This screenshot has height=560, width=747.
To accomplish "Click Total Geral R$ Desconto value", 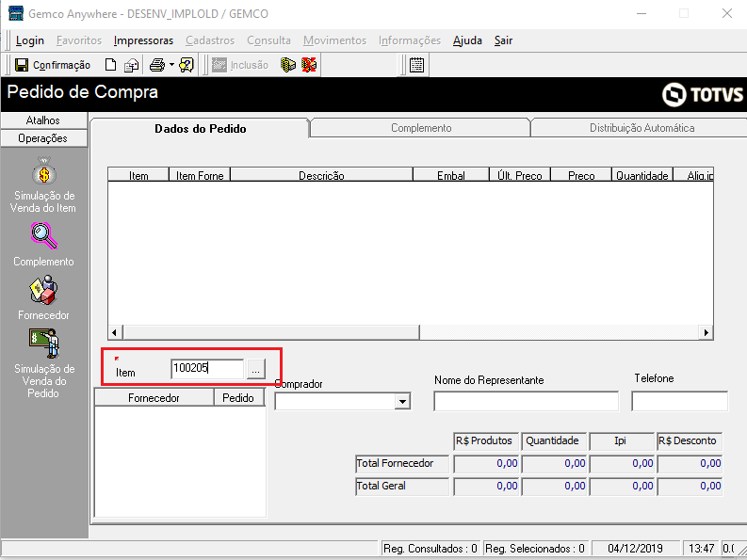I will click(690, 487).
